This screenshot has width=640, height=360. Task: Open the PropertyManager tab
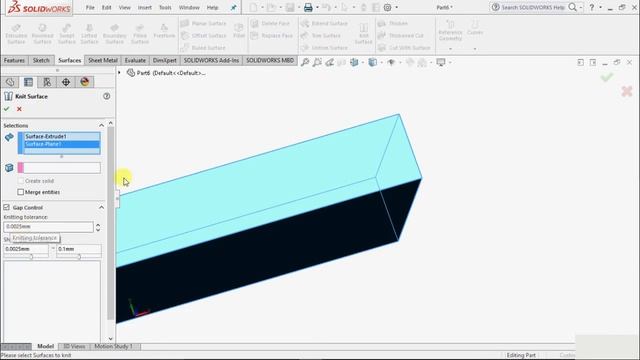tap(28, 82)
